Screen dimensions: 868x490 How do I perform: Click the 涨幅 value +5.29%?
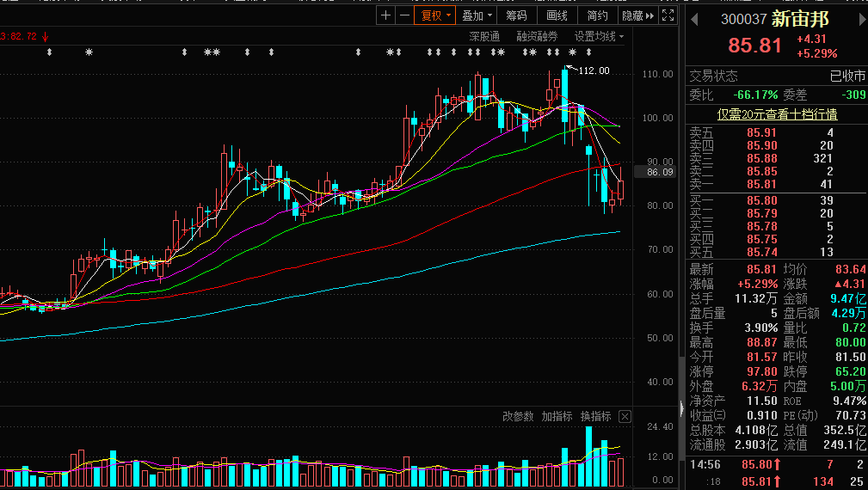click(757, 284)
